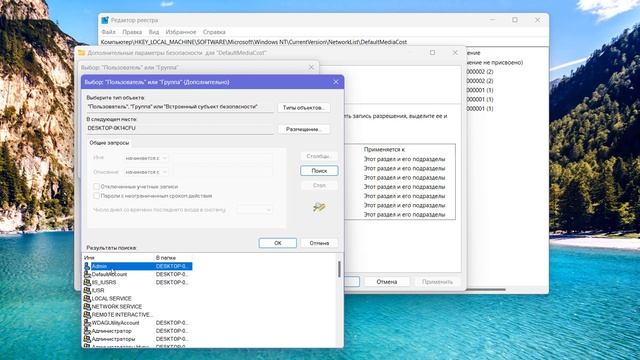Select the WDAGUtilityAccount row text
Image resolution: width=640 pixels, height=360 pixels.
coord(116,323)
